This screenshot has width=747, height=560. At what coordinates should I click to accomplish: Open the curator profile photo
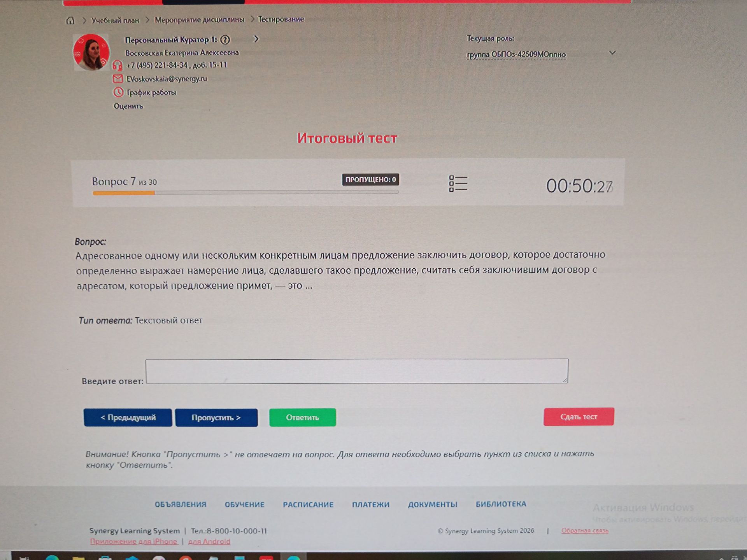(x=91, y=52)
